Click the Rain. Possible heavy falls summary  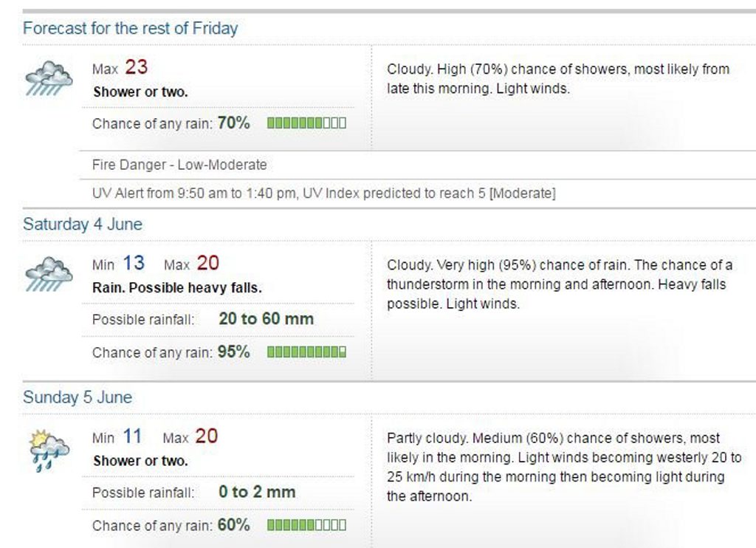(177, 288)
